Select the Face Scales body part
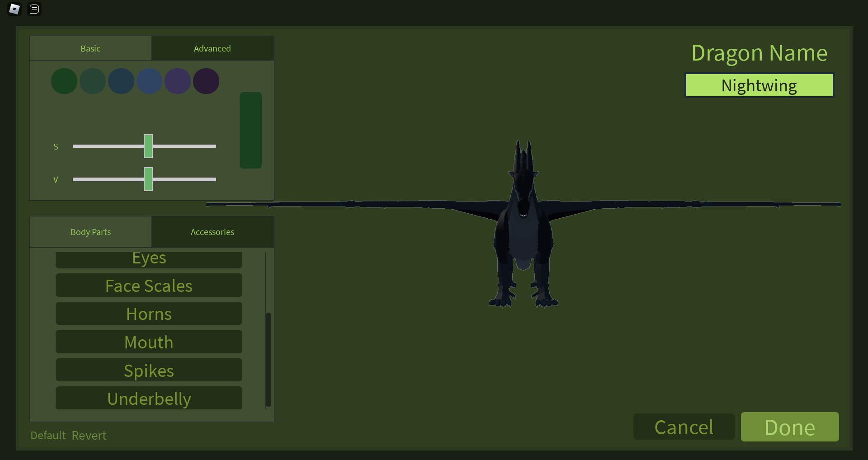Image resolution: width=868 pixels, height=460 pixels. click(149, 285)
